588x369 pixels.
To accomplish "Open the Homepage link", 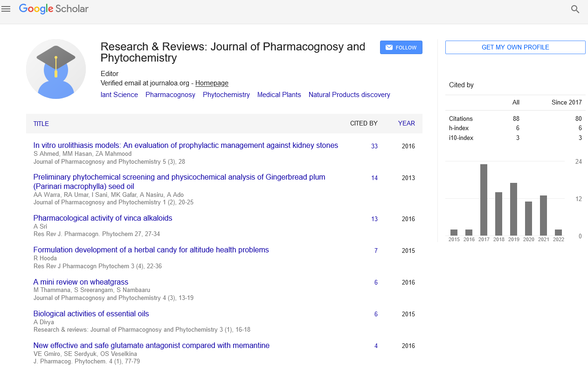I will [212, 83].
